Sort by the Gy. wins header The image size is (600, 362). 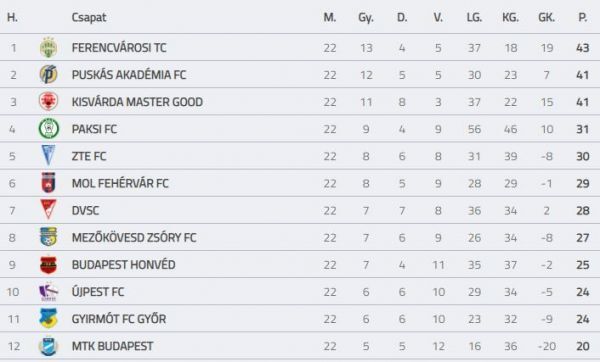366,18
